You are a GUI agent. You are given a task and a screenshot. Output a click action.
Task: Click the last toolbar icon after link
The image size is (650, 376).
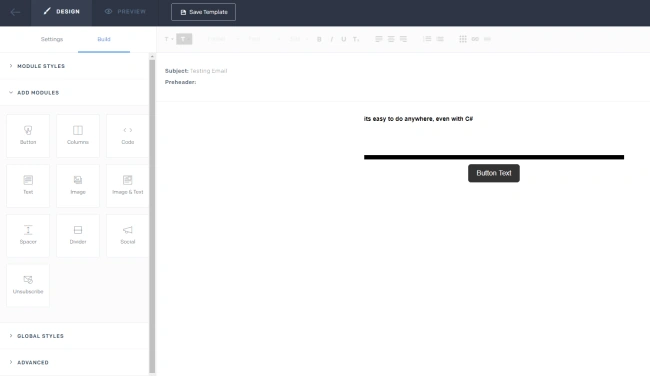pos(488,39)
